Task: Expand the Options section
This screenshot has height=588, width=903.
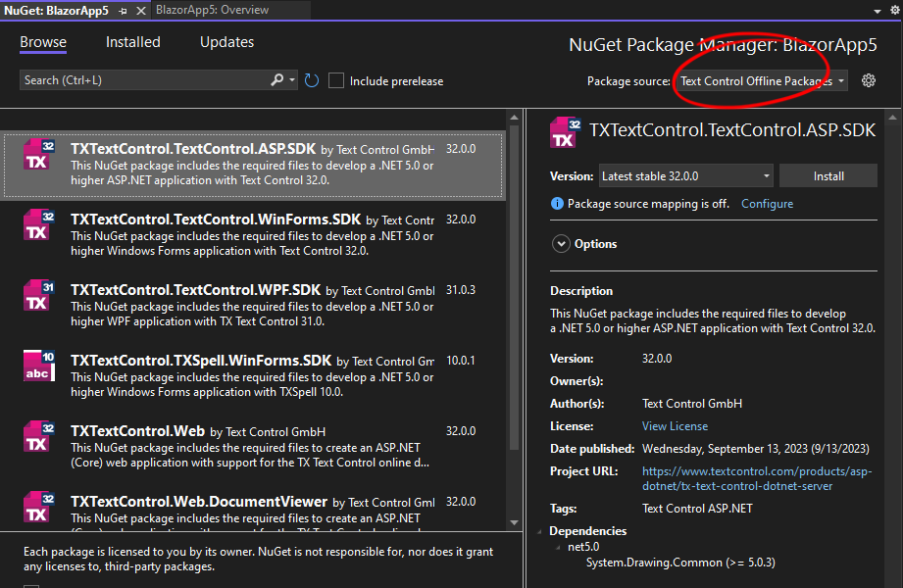Action: 561,244
